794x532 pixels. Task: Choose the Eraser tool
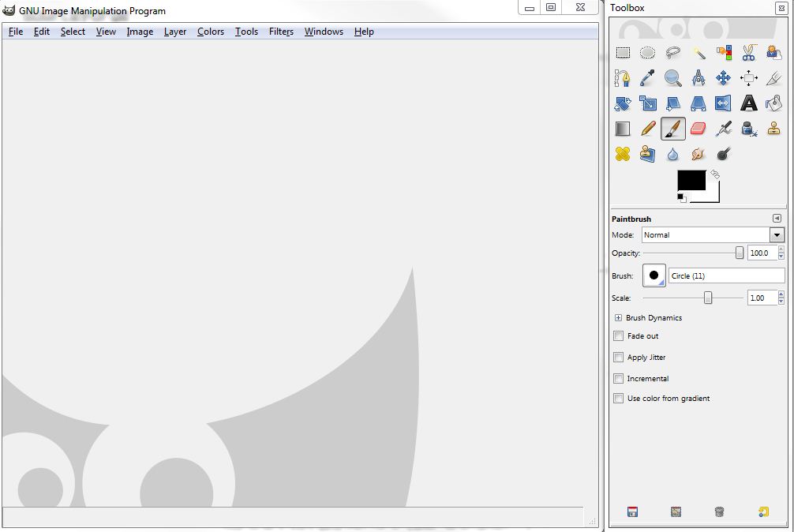(698, 129)
